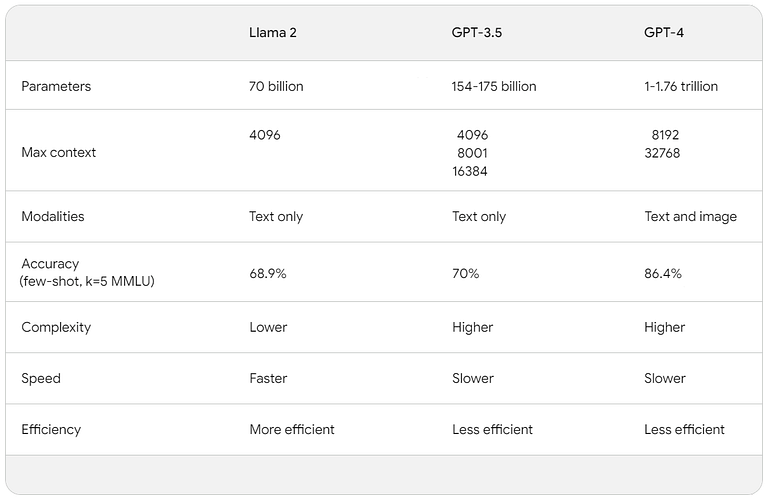Viewport: 768px width, 499px height.
Task: Click the 1-1.76 trillion cell
Action: point(681,86)
